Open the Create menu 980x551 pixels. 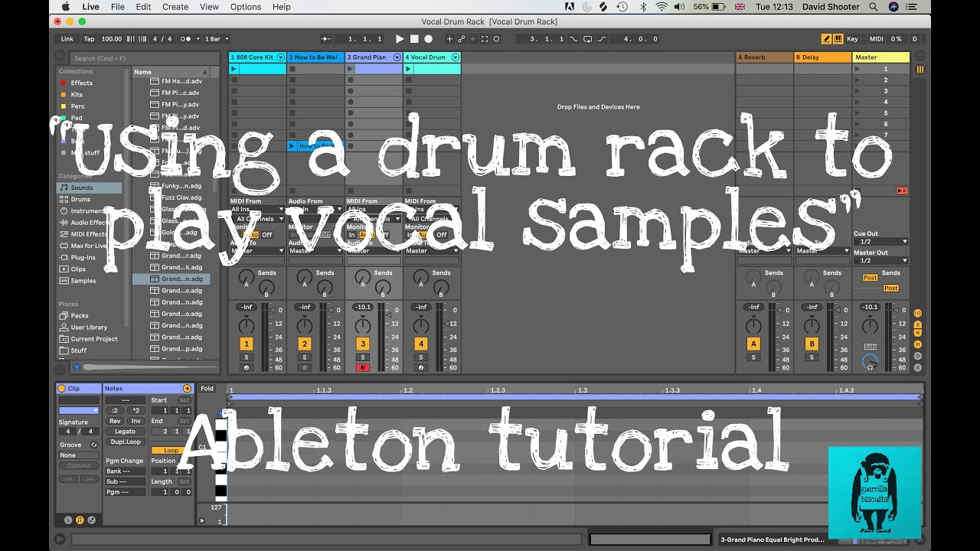click(x=175, y=7)
